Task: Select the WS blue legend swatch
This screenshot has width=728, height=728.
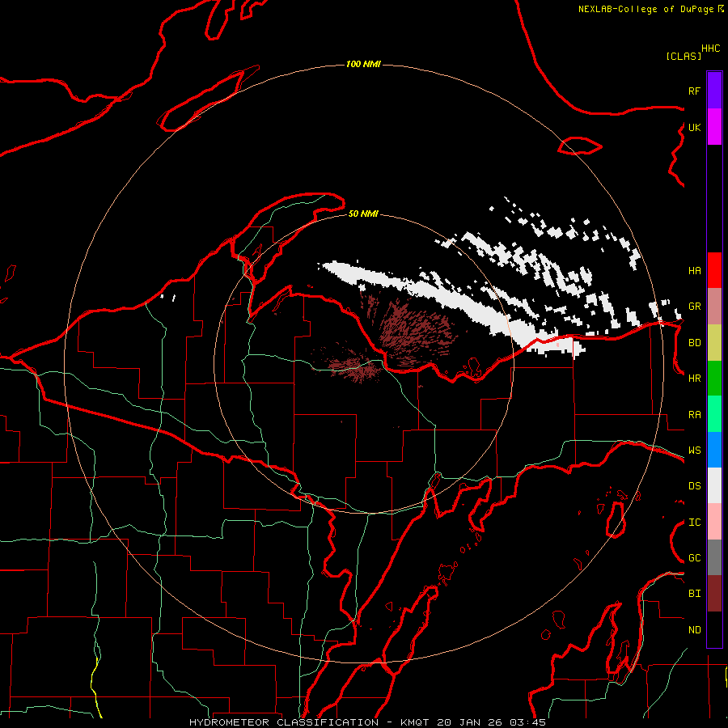Action: pos(714,450)
